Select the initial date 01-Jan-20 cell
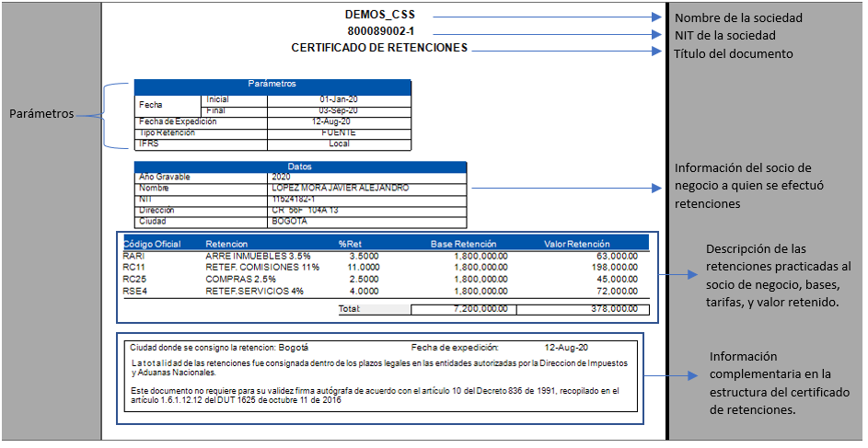The width and height of the screenshot is (868, 448). (339, 98)
